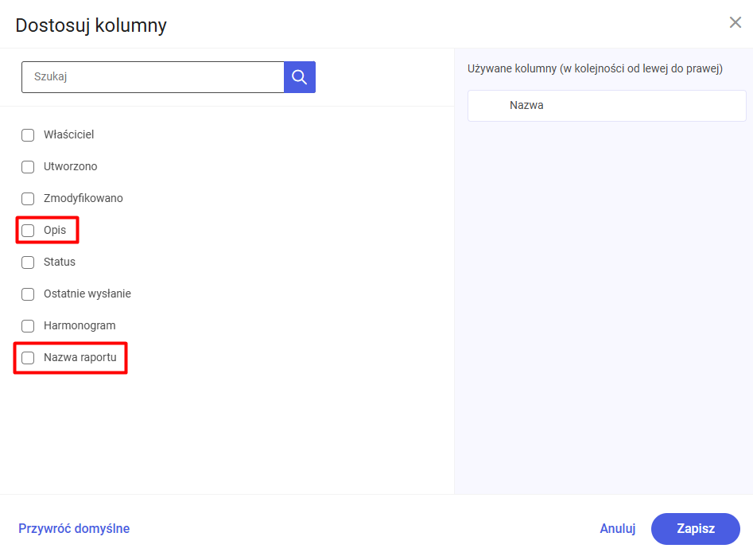Enable the Właściciel column checkbox
Image resolution: width=753 pixels, height=560 pixels.
28,135
